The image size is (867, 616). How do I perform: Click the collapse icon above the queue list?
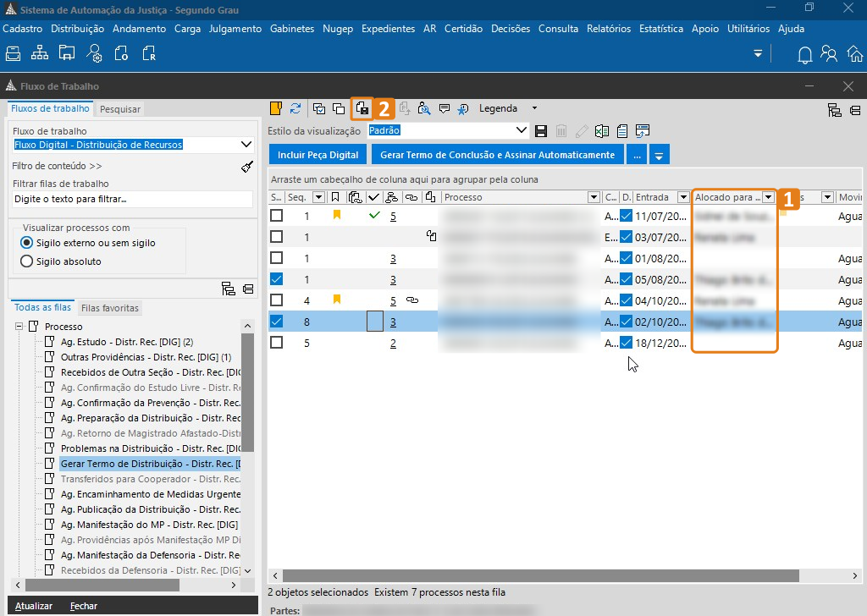tap(248, 289)
